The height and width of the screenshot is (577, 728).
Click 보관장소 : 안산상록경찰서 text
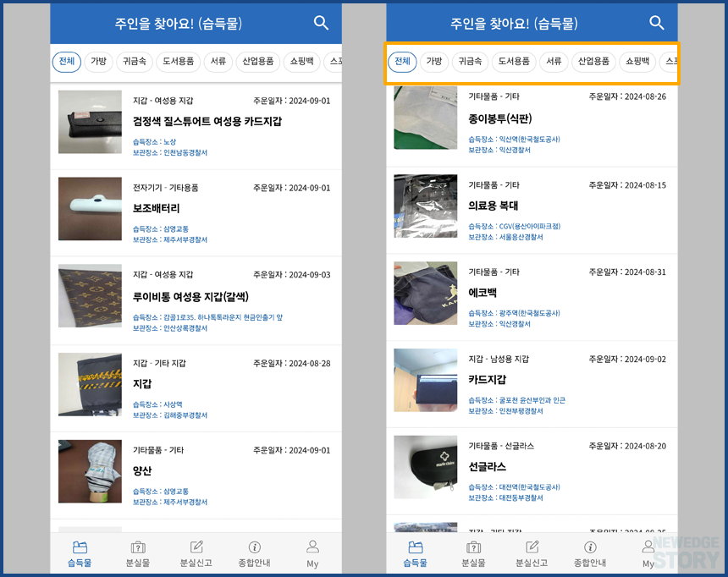pos(170,328)
